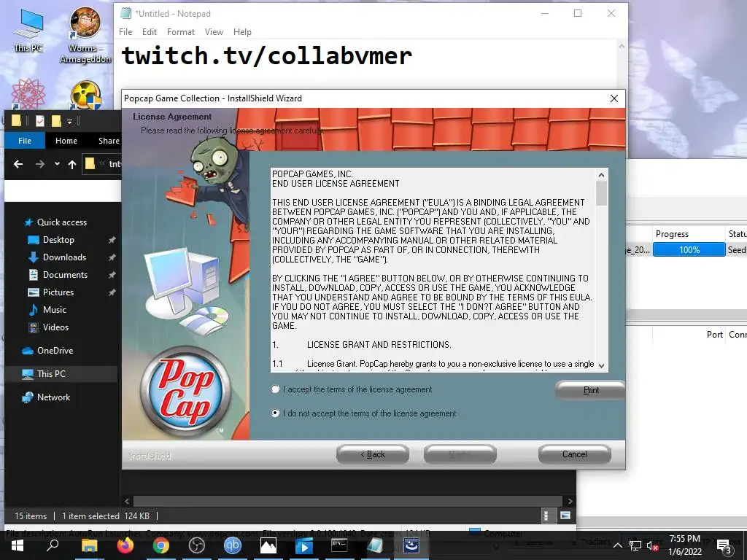Viewport: 747px width, 560px height.
Task: Open File Explorer from taskbar
Action: pyautogui.click(x=89, y=545)
